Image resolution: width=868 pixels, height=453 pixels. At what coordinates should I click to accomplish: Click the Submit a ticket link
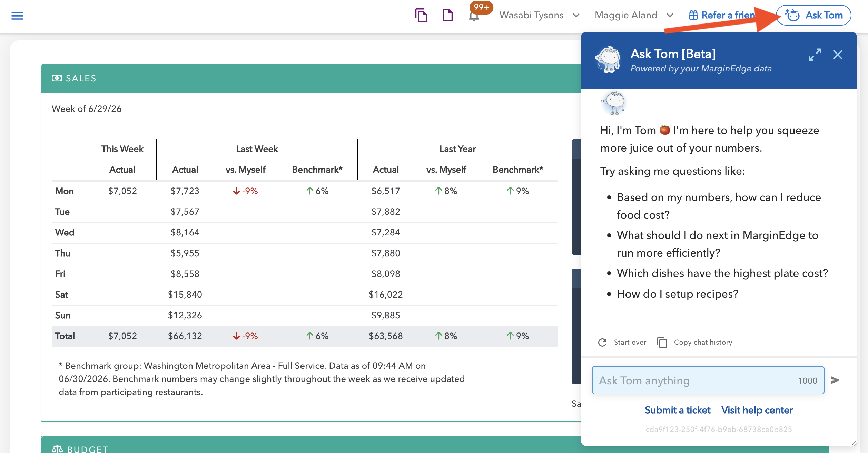[x=678, y=410]
